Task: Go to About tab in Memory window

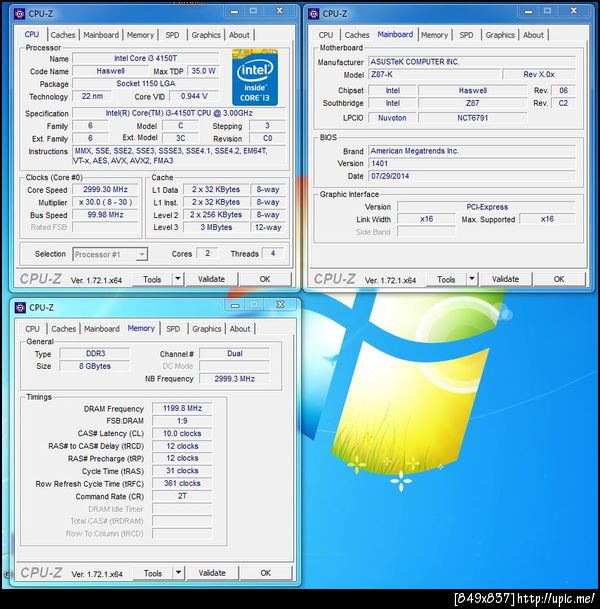Action: [x=240, y=329]
